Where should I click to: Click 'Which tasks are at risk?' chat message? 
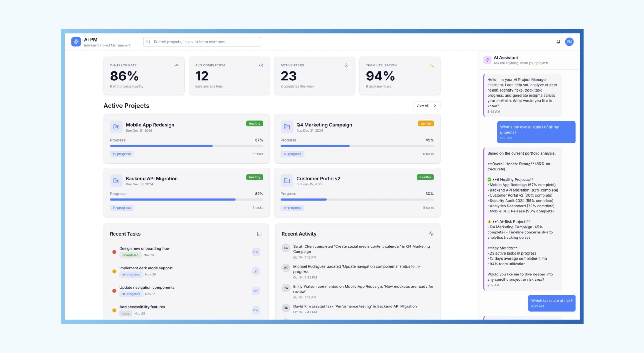coord(551,303)
